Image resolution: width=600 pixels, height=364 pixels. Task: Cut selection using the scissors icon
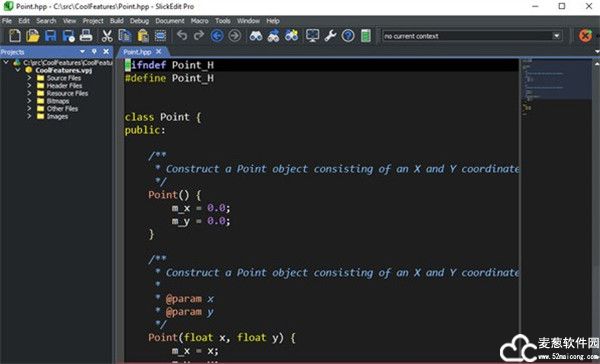pyautogui.click(x=107, y=36)
